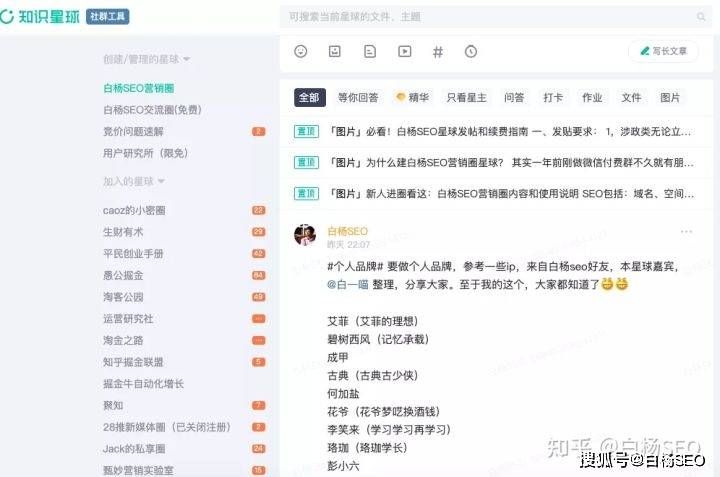Image resolution: width=720 pixels, height=477 pixels.
Task: Insert an emoji with the smiley icon
Action: tap(301, 51)
